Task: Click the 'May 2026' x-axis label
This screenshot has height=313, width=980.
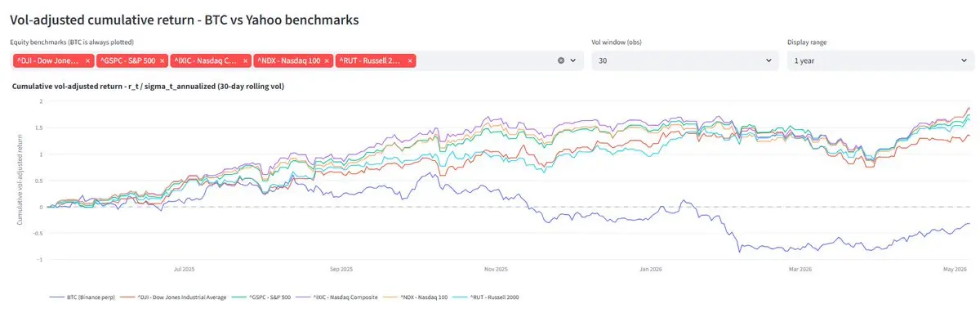Action: pos(955,268)
